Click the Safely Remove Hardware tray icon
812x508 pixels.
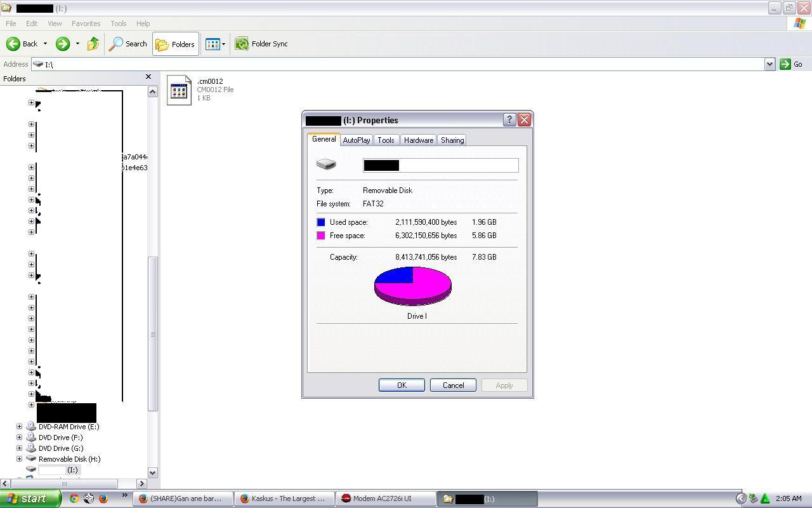click(x=753, y=498)
